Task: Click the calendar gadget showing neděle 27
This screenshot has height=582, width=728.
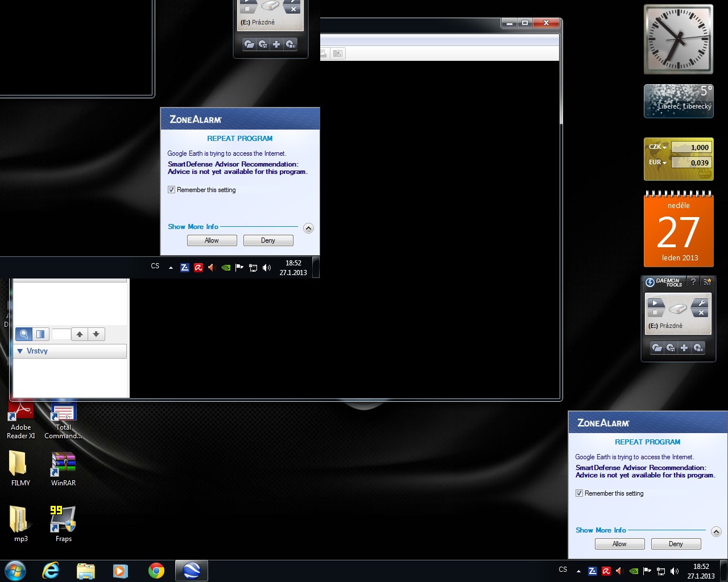Action: [x=679, y=230]
